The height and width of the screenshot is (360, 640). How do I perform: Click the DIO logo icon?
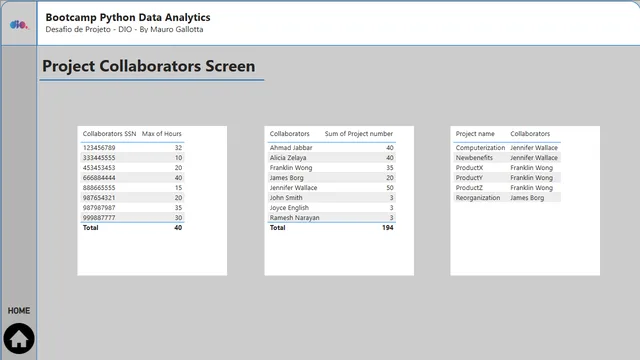coord(19,25)
